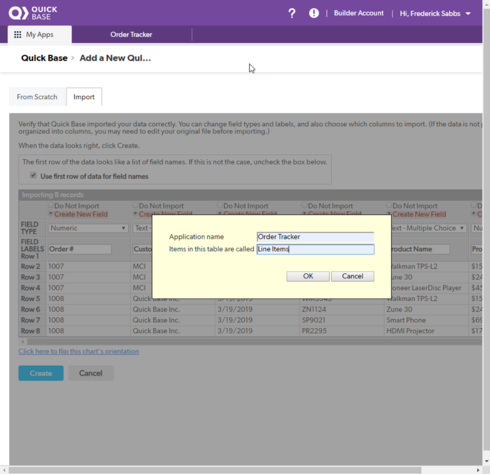Select Create New Field for Product Name column
The height and width of the screenshot is (474, 490).
point(389,213)
